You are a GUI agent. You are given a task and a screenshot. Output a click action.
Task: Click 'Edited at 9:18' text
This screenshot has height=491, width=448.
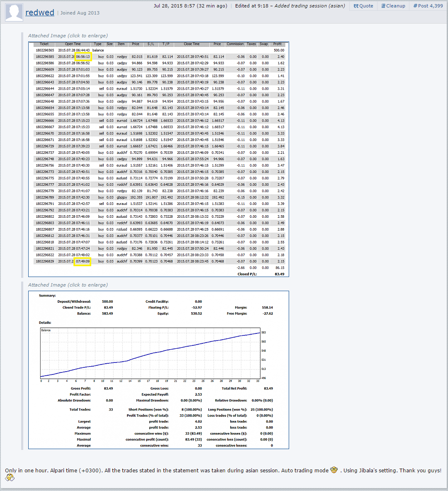click(252, 6)
